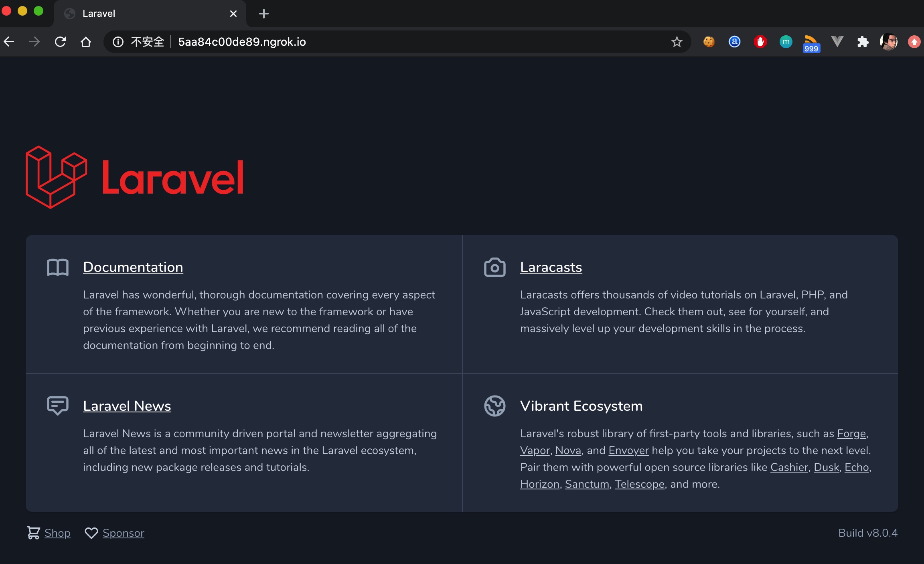Open a new tab with the plus button

click(x=264, y=14)
